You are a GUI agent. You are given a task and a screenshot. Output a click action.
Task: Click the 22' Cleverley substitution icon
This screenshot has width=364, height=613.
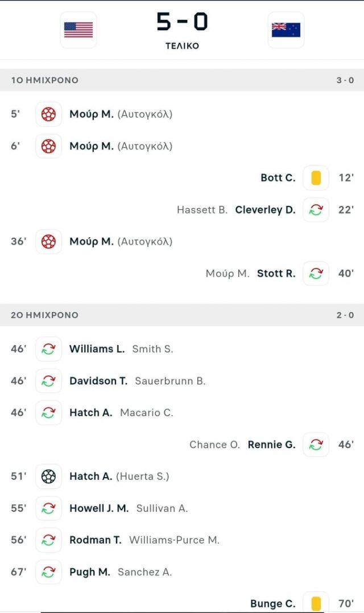click(316, 210)
